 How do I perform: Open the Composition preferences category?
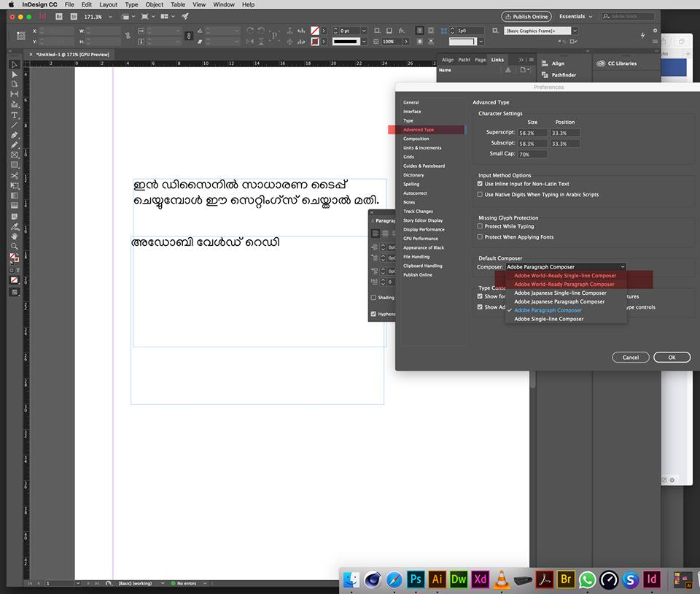[x=416, y=139]
